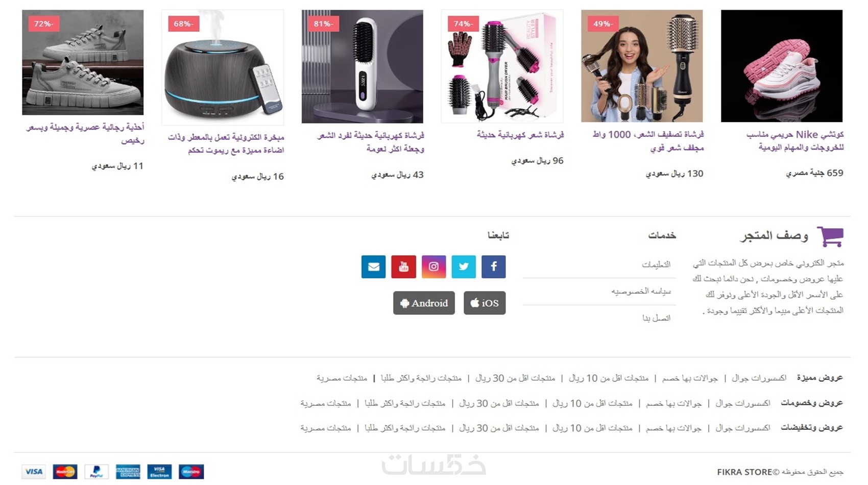Click the PayPal payment icon
The width and height of the screenshot is (868, 485).
[x=97, y=472]
